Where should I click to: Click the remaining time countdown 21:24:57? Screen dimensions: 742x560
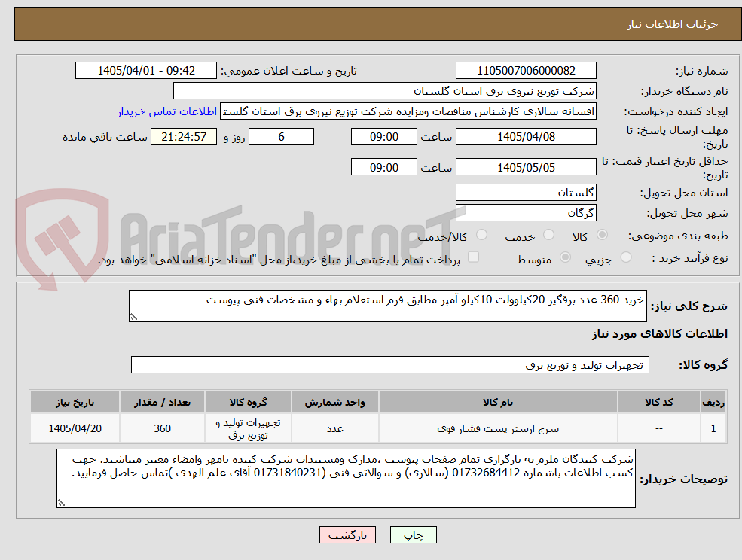coord(184,137)
